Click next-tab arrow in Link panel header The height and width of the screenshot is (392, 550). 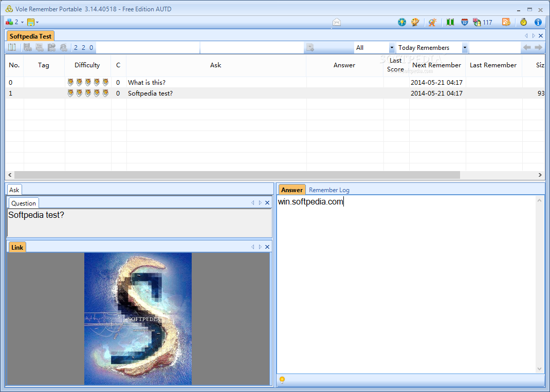coord(260,247)
